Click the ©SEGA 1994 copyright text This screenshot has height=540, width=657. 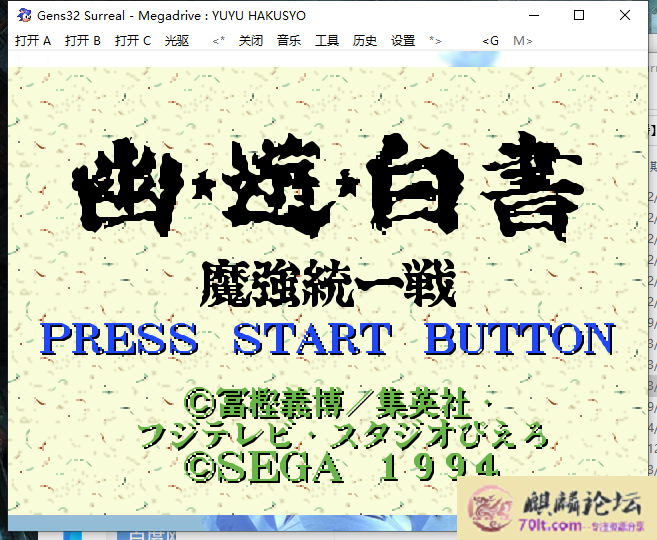pyautogui.click(x=341, y=467)
